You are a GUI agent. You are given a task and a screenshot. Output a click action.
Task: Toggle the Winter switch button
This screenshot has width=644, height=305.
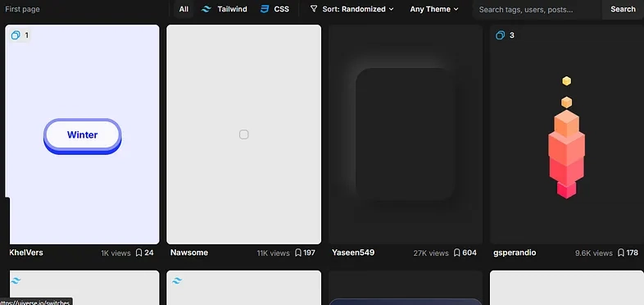click(x=83, y=136)
